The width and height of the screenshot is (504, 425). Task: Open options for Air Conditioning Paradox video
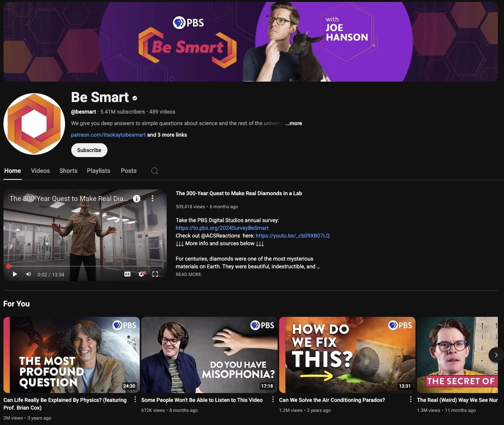click(411, 400)
